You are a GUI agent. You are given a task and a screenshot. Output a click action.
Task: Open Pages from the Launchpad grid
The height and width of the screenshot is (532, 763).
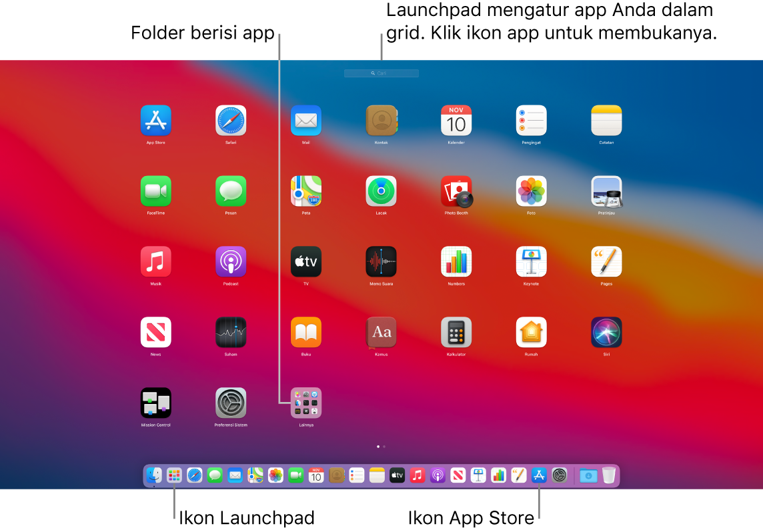click(606, 261)
